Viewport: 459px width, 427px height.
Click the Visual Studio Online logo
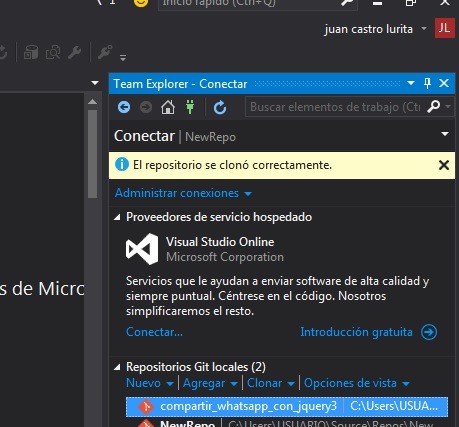point(142,249)
